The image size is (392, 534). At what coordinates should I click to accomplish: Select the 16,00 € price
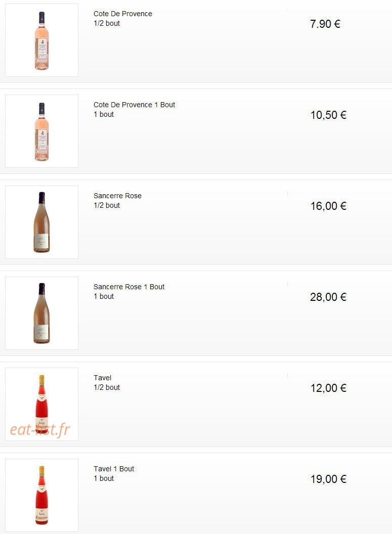[x=328, y=206]
